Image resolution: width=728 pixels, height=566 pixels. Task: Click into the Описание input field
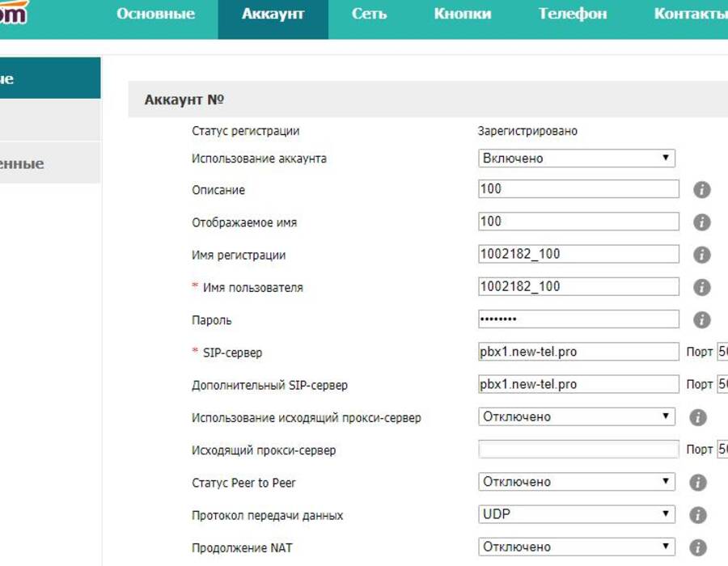coord(578,189)
